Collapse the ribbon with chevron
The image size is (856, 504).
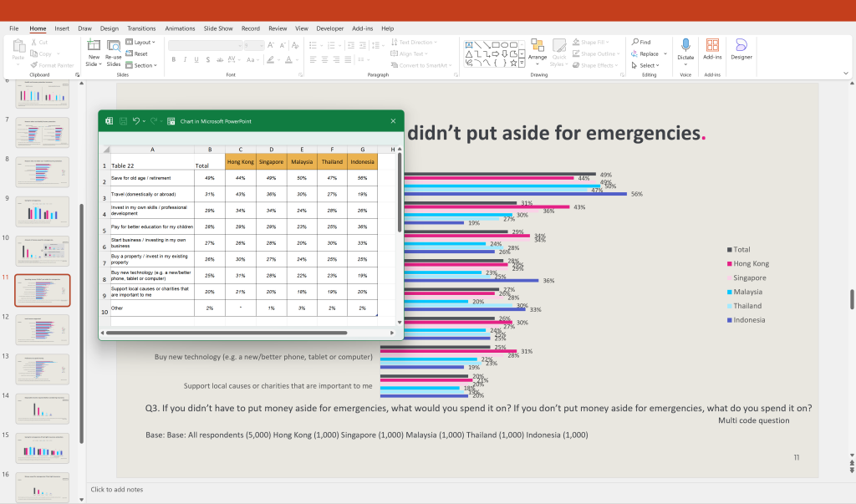pos(846,74)
